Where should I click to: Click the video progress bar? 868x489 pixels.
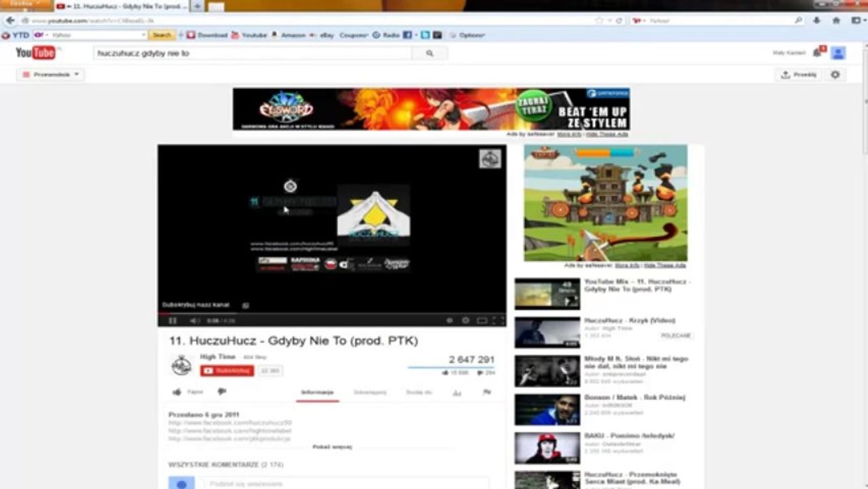coord(332,313)
